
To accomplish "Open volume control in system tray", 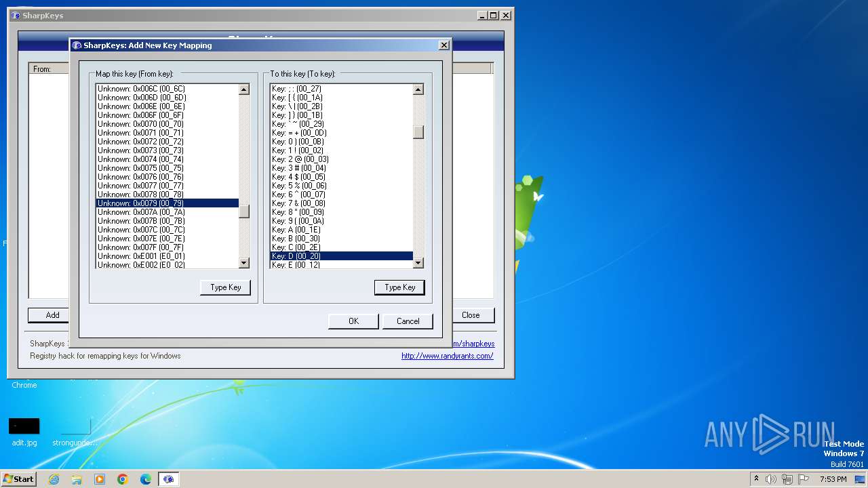I will coord(771,479).
